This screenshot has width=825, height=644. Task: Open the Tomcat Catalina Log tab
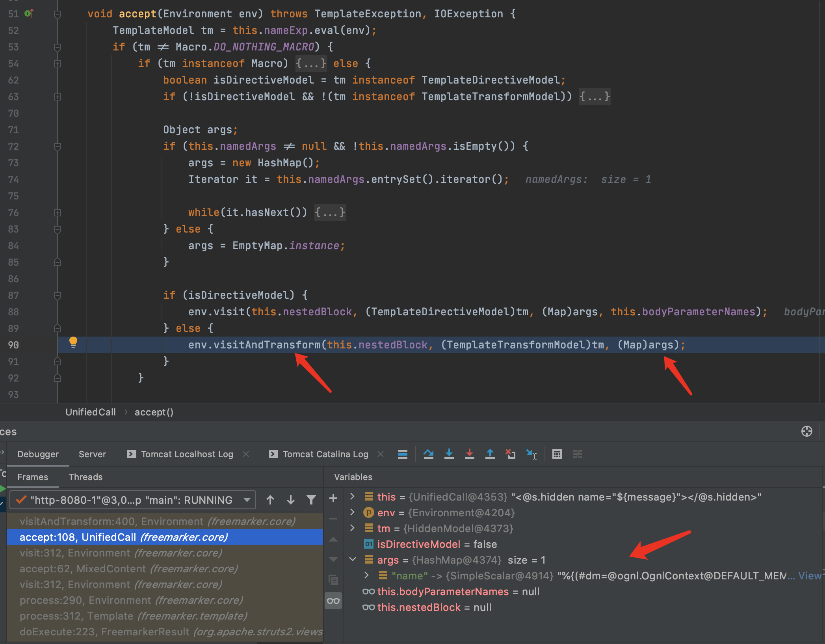click(x=319, y=454)
